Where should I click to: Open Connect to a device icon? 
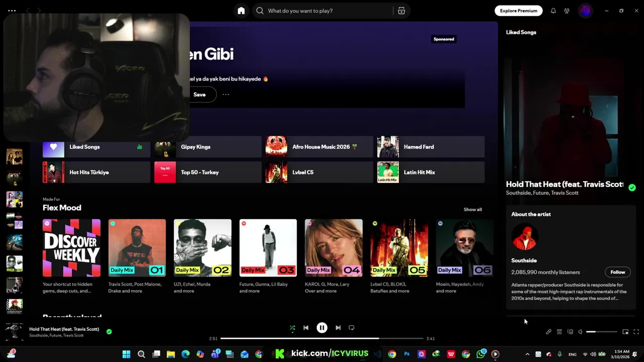tap(570, 332)
